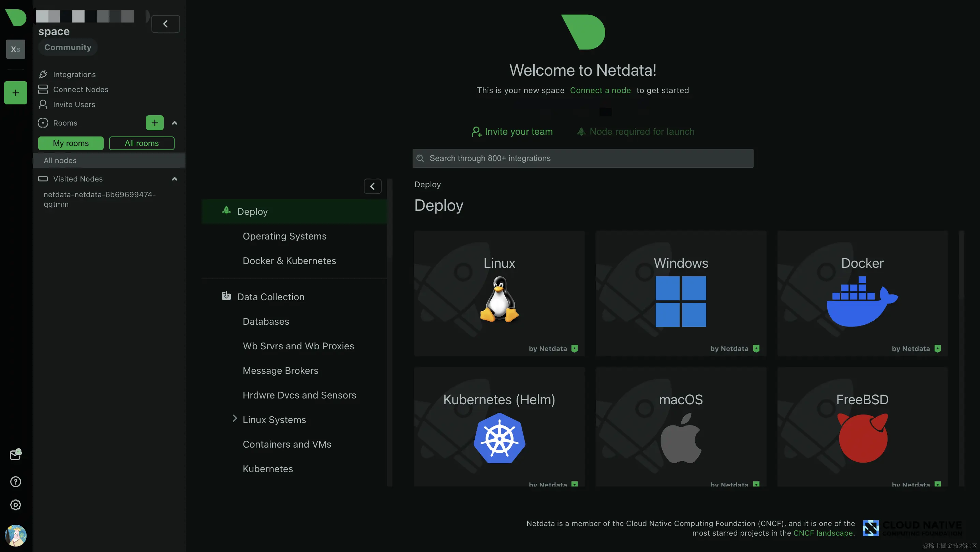
Task: Collapse the Visited Nodes section
Action: point(175,179)
